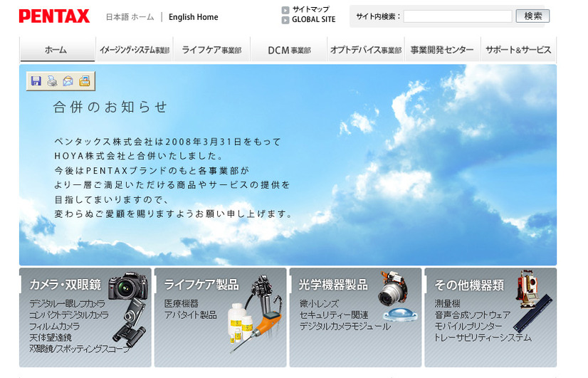
Task: Click the surveying instrument image
Action: (x=528, y=289)
